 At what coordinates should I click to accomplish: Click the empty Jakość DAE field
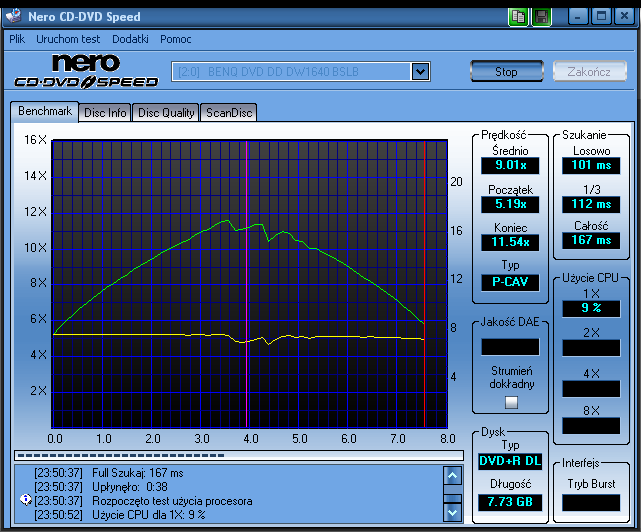point(510,347)
